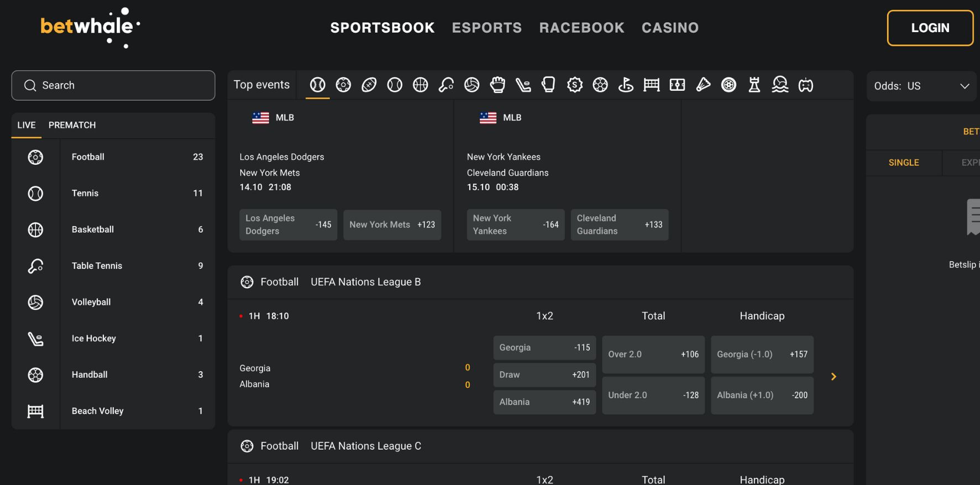
Task: Select the volleyball icon in Top events bar
Action: (472, 85)
